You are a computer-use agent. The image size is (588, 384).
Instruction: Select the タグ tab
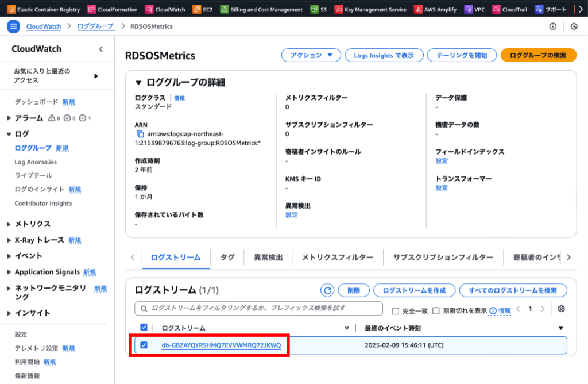click(x=227, y=258)
